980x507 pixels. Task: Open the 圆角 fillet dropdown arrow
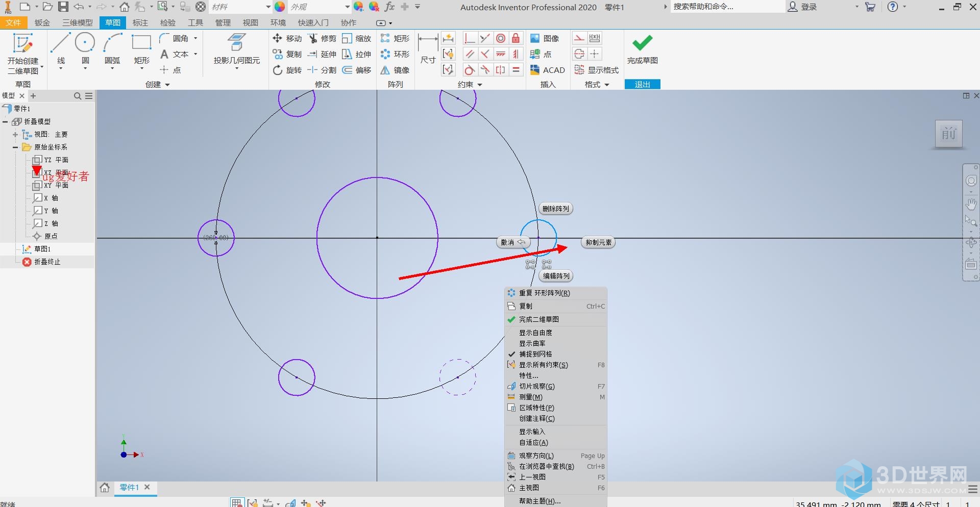[x=195, y=38]
